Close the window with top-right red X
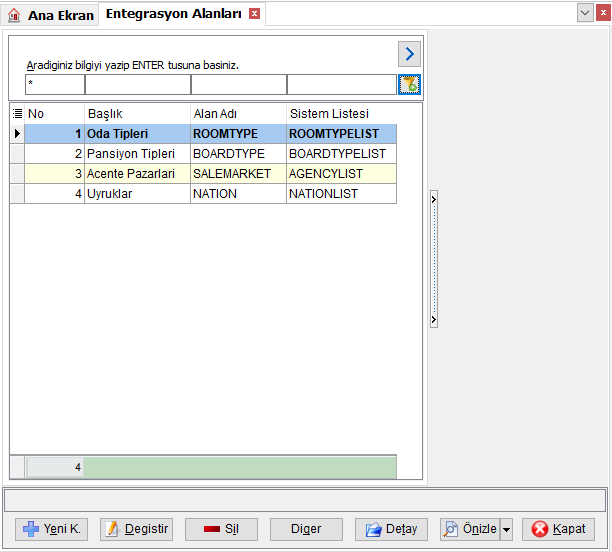This screenshot has height=552, width=612. pyautogui.click(x=603, y=13)
